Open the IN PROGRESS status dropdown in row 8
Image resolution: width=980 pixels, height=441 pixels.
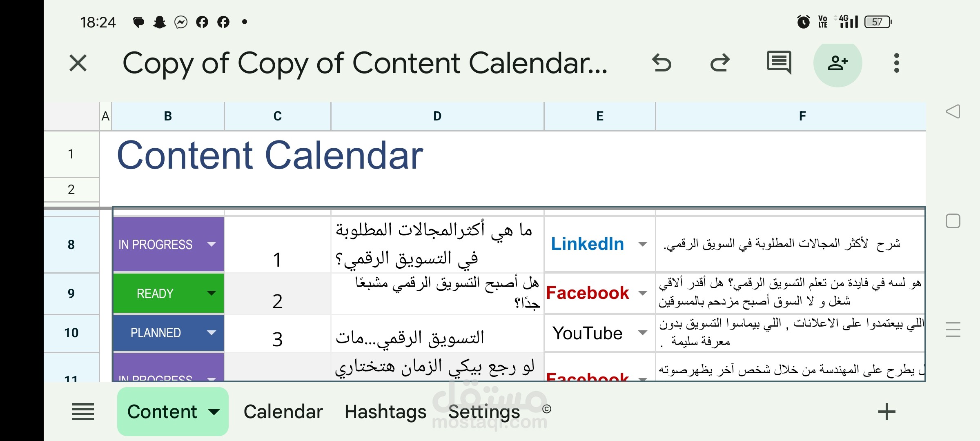211,244
